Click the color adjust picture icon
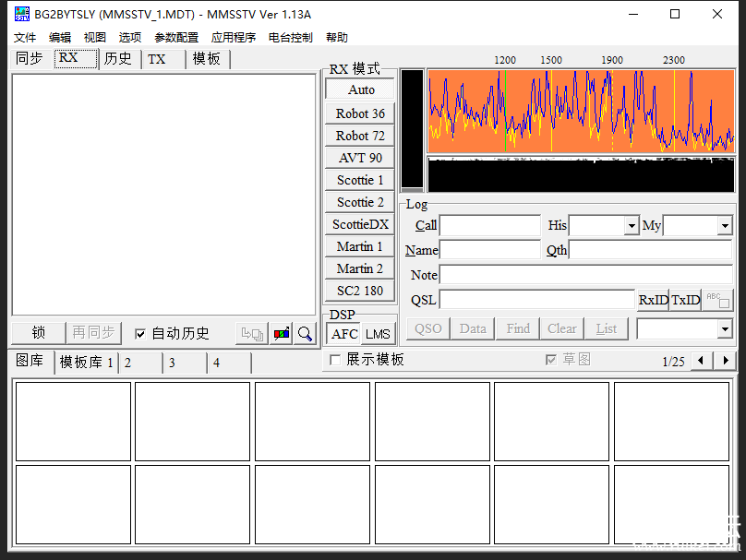This screenshot has height=560, width=746. pyautogui.click(x=282, y=334)
